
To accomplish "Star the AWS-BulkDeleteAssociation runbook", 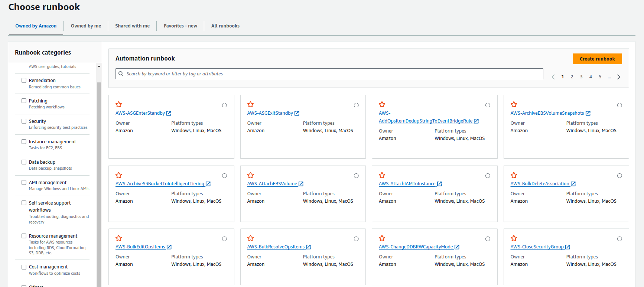I will tap(514, 175).
